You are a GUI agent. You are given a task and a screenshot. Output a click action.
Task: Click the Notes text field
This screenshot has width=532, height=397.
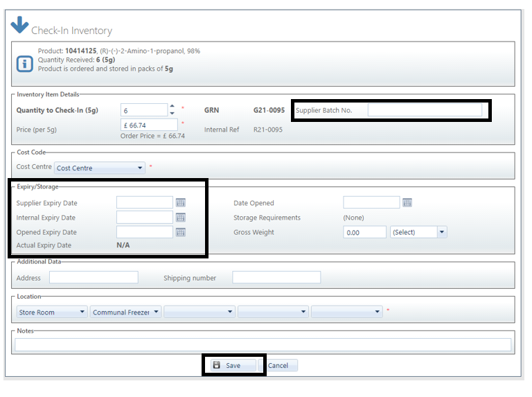coord(263,345)
